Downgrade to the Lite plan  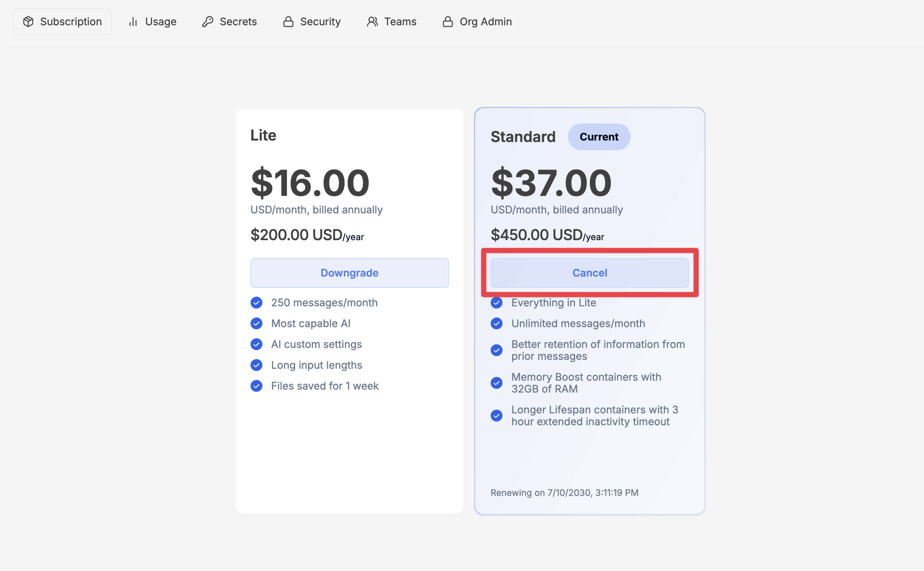[x=349, y=272]
